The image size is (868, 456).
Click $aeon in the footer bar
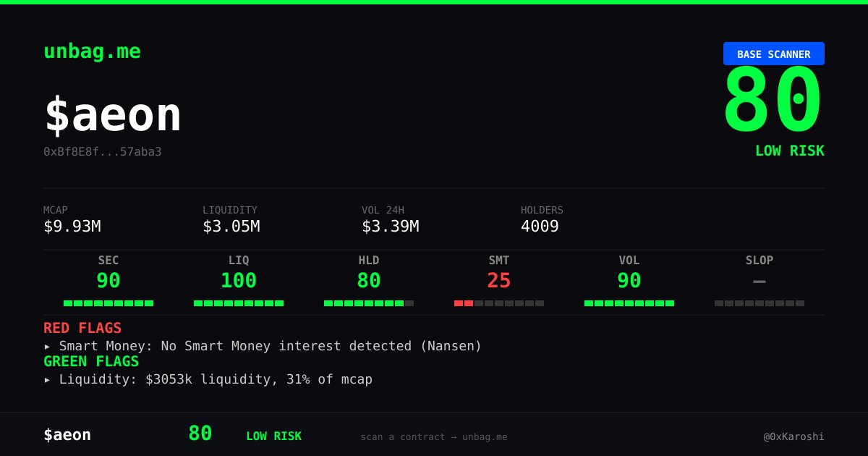67,435
